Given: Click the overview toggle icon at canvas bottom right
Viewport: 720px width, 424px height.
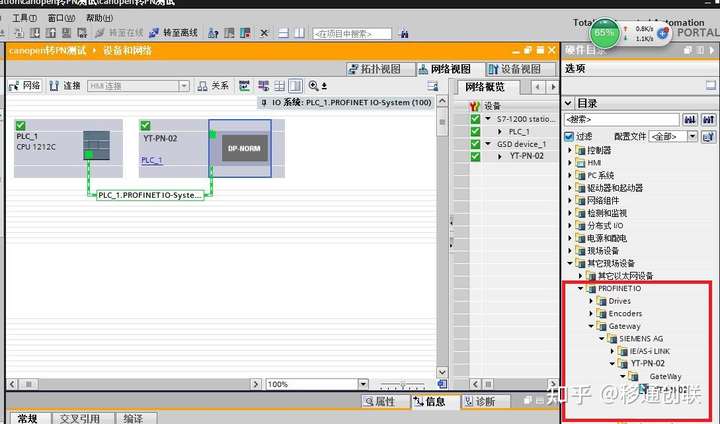Looking at the screenshot, I should coord(442,384).
